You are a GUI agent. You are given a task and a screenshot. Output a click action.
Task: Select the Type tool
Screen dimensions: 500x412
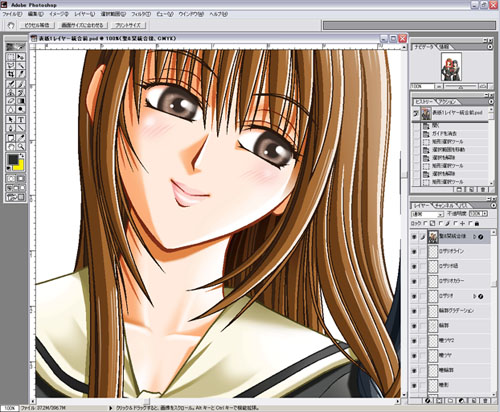point(21,119)
